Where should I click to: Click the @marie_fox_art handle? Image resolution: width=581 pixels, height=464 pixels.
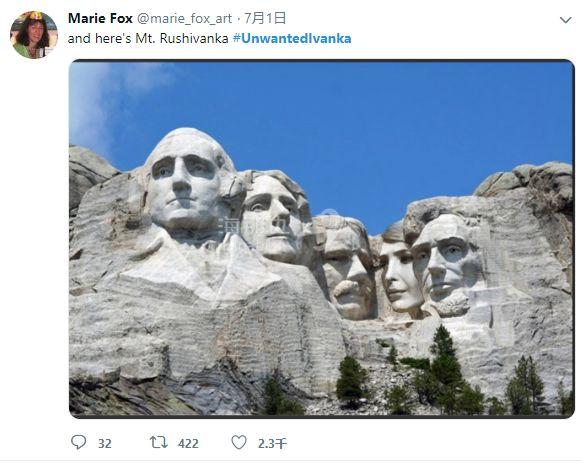(185, 19)
